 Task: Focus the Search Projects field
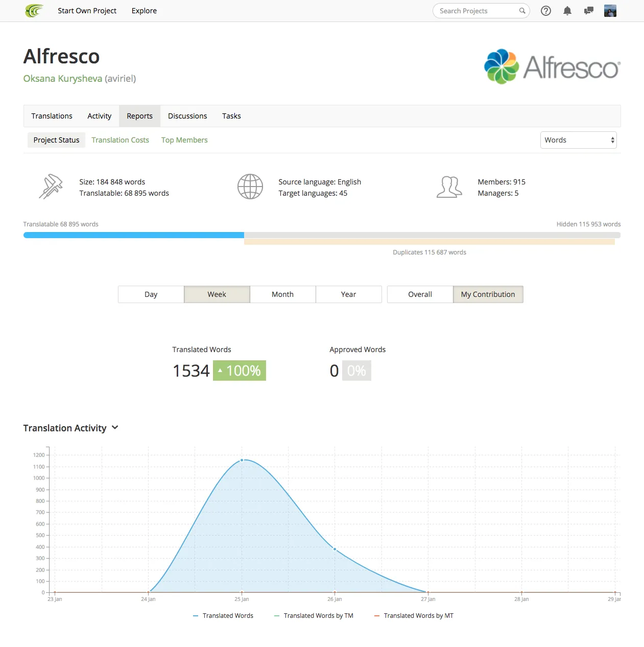point(481,11)
